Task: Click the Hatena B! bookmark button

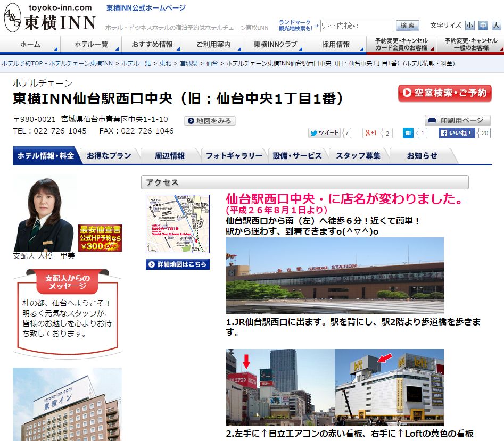Action: click(x=408, y=133)
